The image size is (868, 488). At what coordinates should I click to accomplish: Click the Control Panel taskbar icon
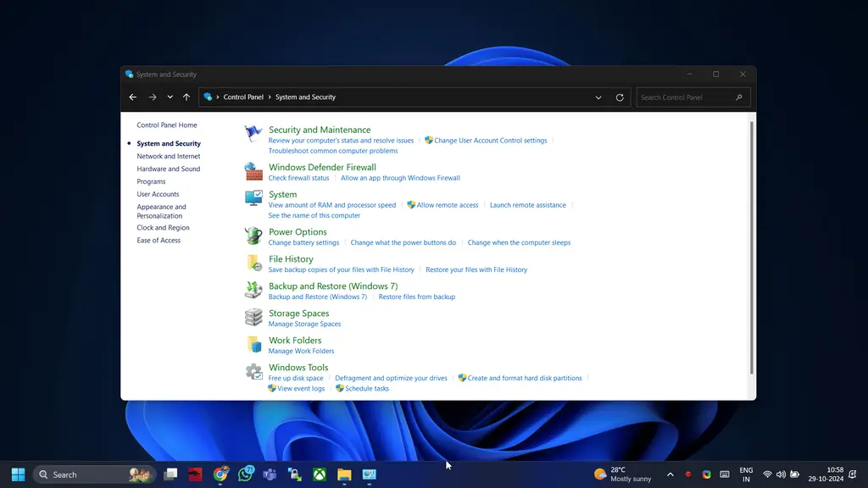(x=370, y=474)
